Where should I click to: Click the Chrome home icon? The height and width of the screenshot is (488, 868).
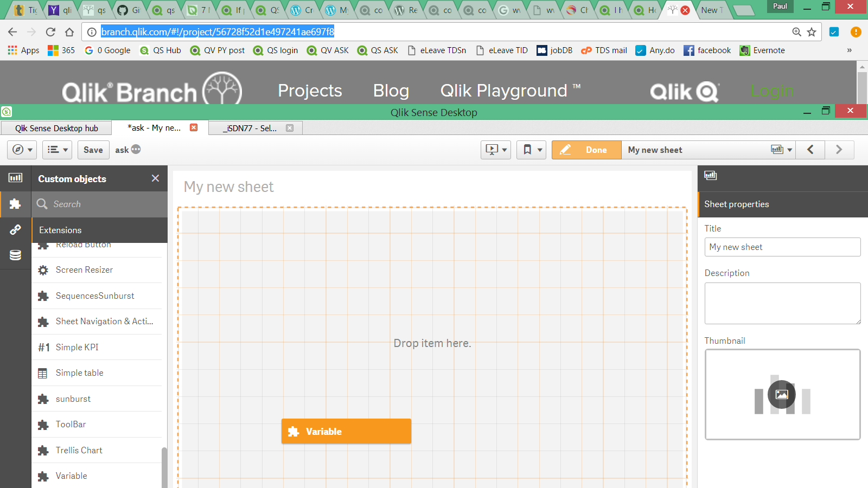click(x=69, y=32)
